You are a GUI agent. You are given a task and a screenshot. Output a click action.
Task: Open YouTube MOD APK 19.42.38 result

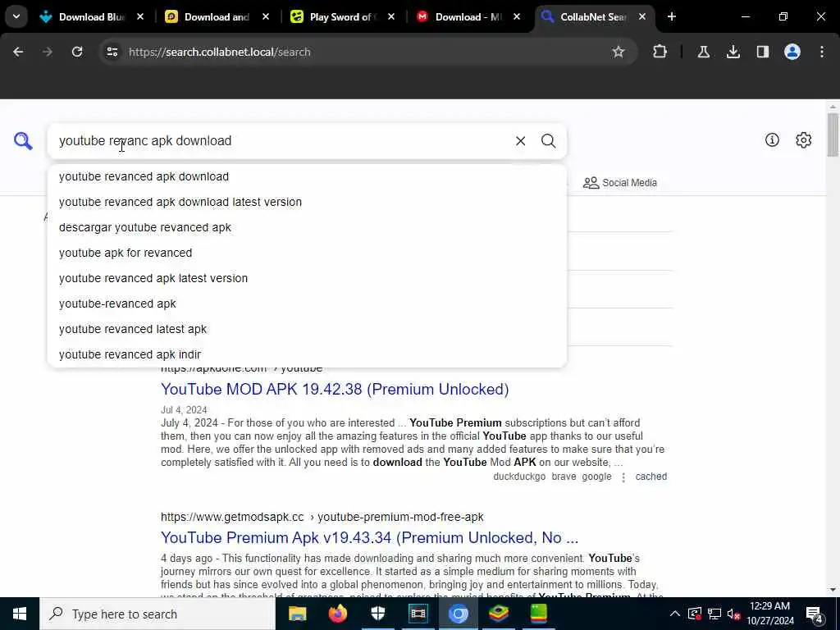point(335,389)
